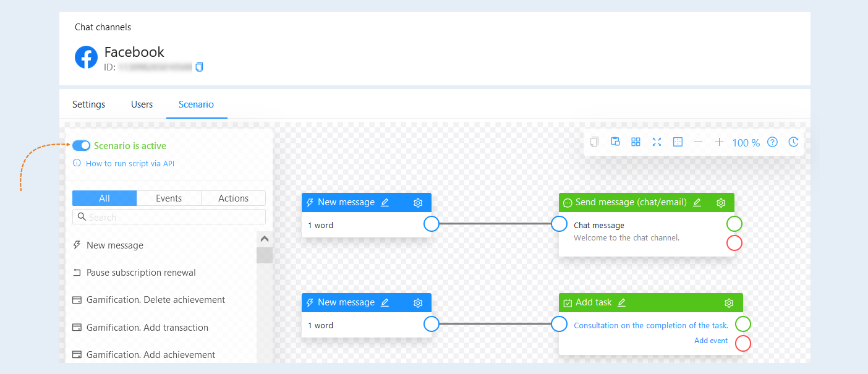
Task: Open How to run script via API link
Action: click(130, 164)
